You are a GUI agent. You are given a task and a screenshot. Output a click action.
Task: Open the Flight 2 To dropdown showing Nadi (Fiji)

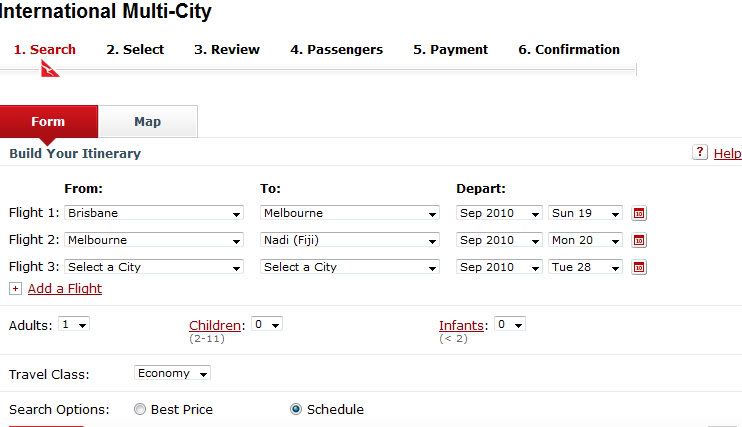(x=350, y=240)
